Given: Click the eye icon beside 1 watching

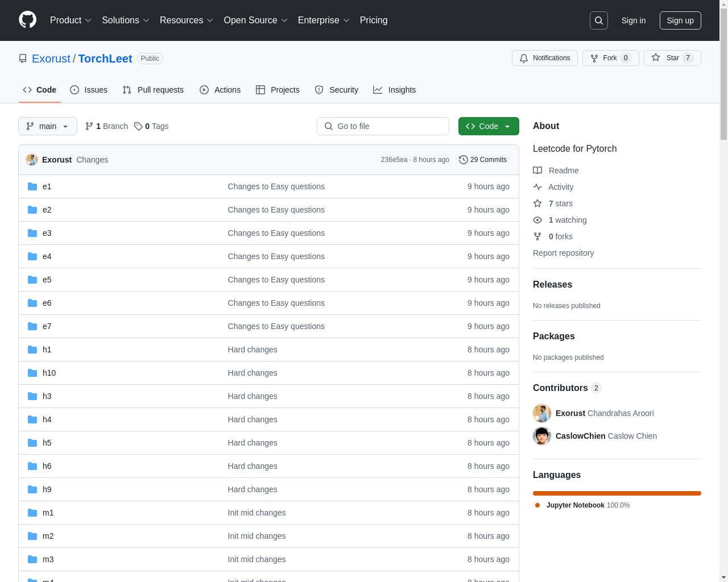Looking at the screenshot, I should click(x=537, y=220).
